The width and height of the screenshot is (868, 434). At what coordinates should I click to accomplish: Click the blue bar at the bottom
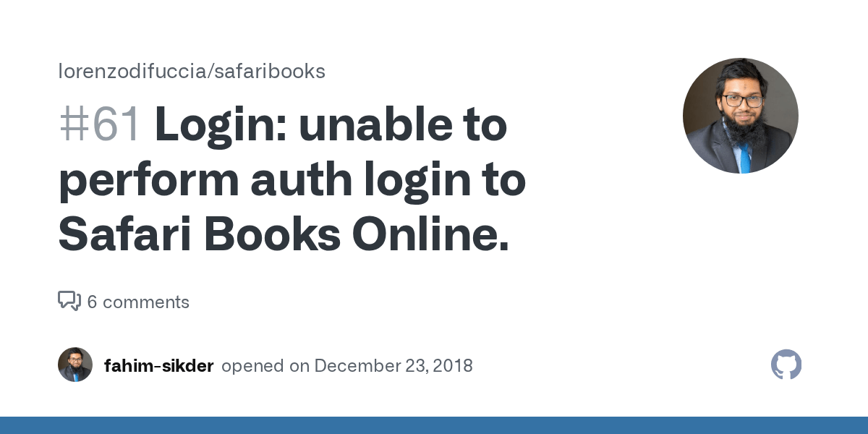coord(434,425)
